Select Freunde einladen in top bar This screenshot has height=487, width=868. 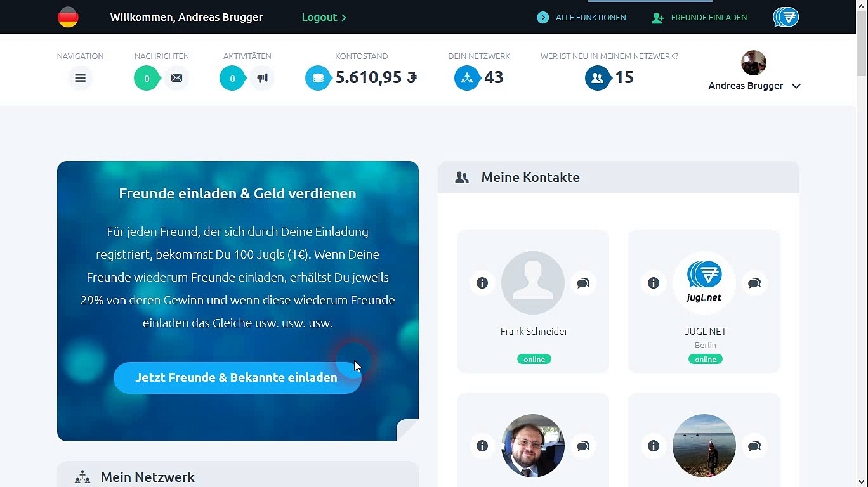[700, 18]
